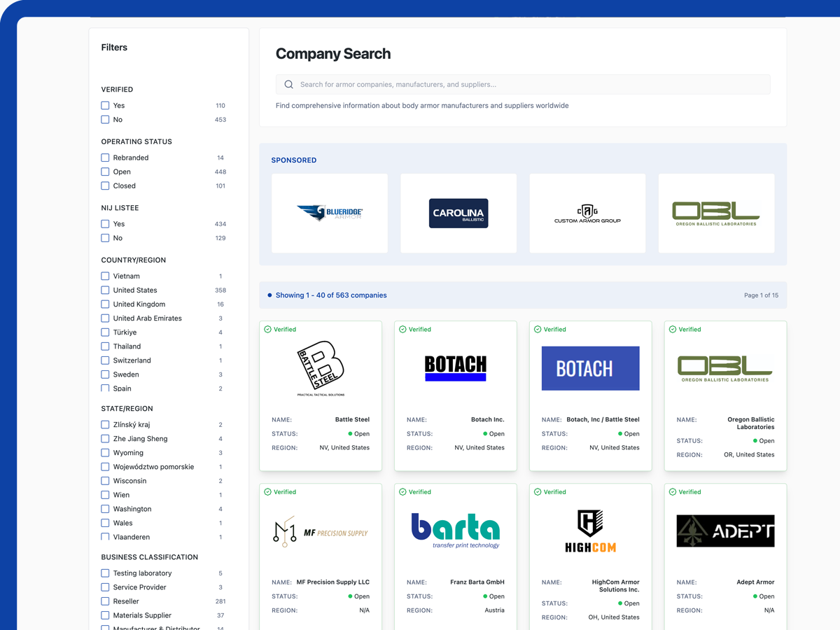Tick Województwo pomorskie checkbox
This screenshot has height=630, width=840.
point(105,466)
